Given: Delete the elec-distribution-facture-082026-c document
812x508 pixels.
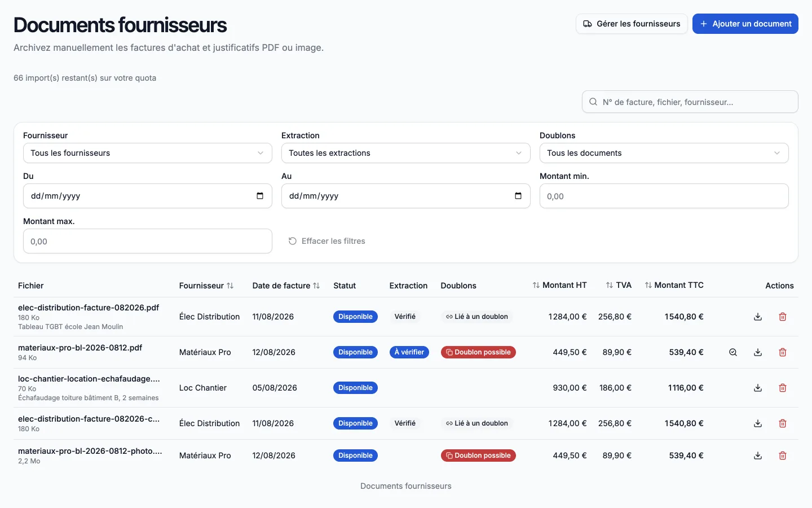Looking at the screenshot, I should (783, 423).
